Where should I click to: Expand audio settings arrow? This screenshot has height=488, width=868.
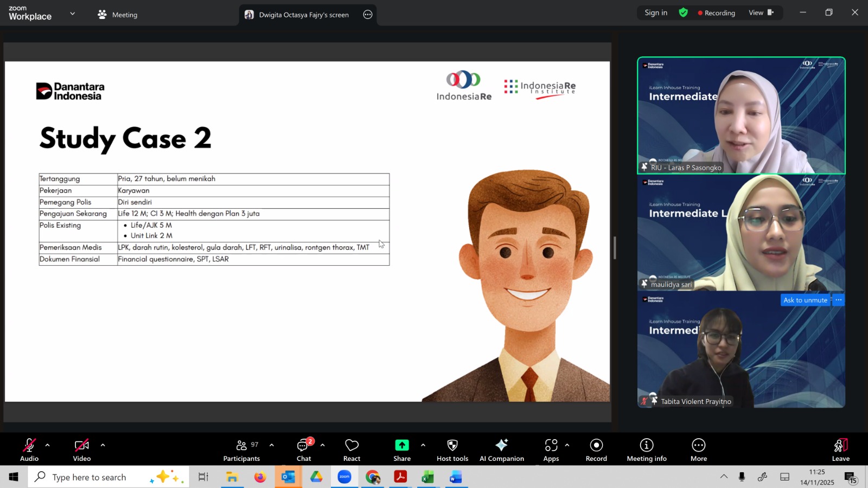click(x=48, y=445)
